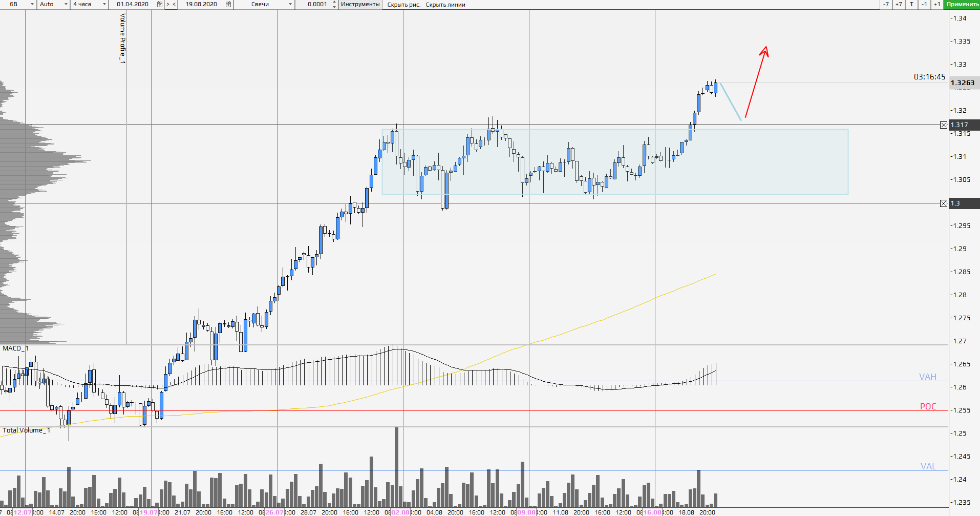
Task: Expand the Свечи chart type dropdown
Action: click(x=290, y=4)
